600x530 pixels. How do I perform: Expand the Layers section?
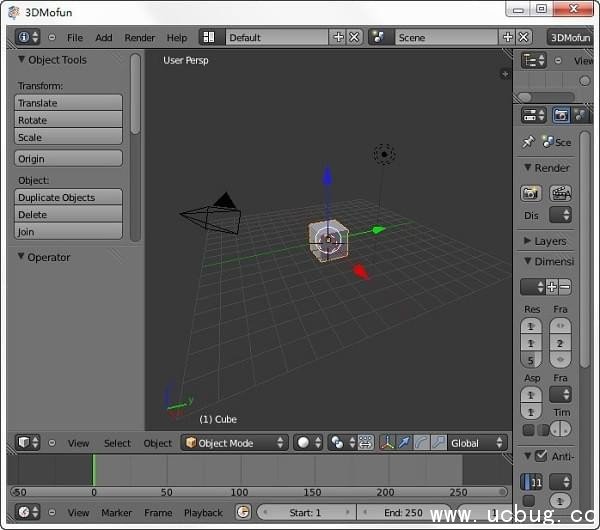coord(527,241)
